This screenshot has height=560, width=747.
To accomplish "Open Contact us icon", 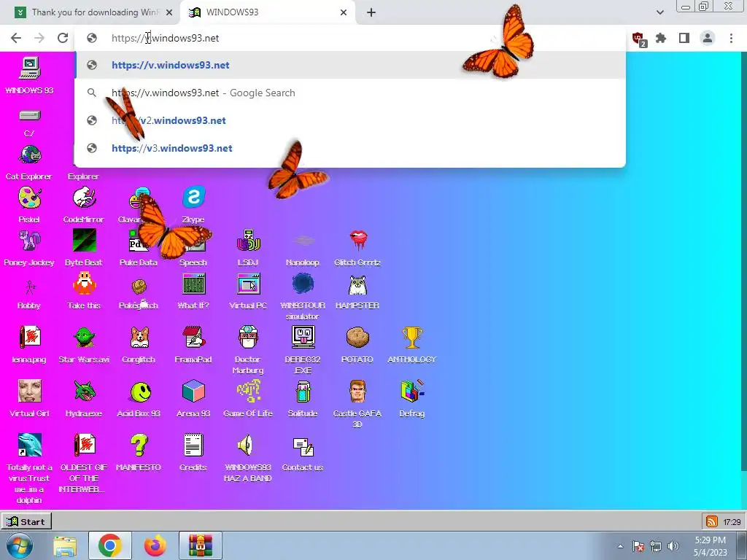I will point(303,446).
